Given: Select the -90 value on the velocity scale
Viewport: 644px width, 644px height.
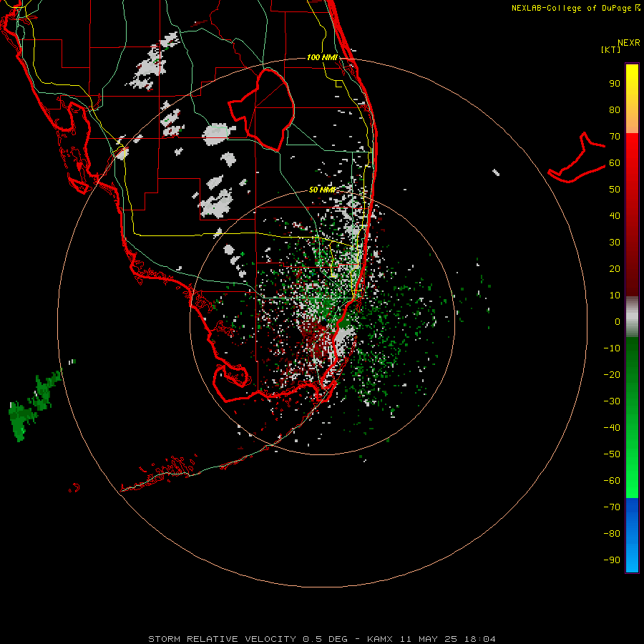Looking at the screenshot, I should tap(612, 560).
